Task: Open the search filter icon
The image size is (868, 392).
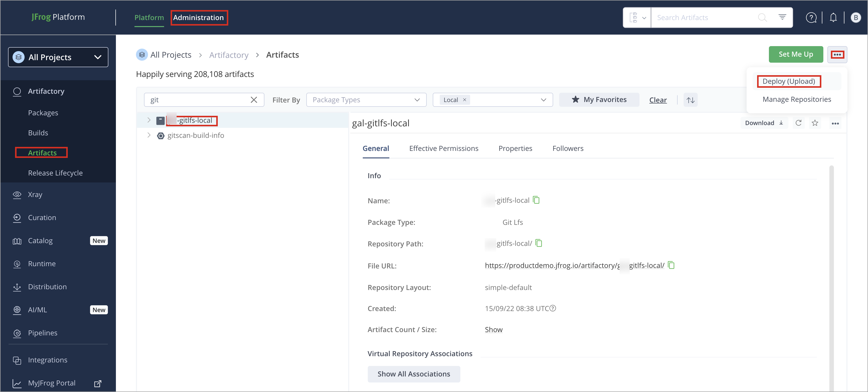Action: tap(782, 17)
